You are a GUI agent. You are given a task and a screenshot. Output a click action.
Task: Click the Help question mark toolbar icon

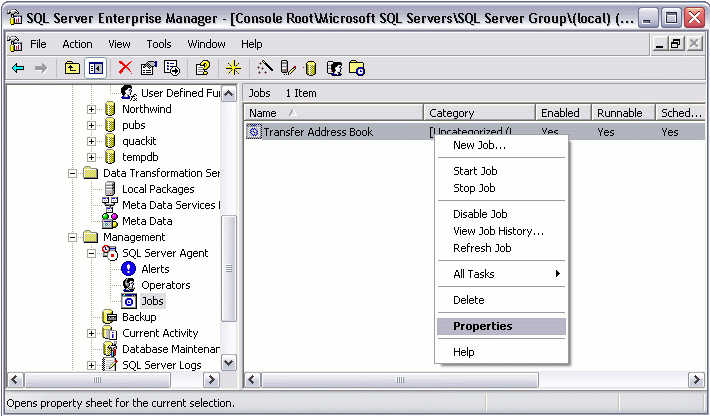pos(202,68)
